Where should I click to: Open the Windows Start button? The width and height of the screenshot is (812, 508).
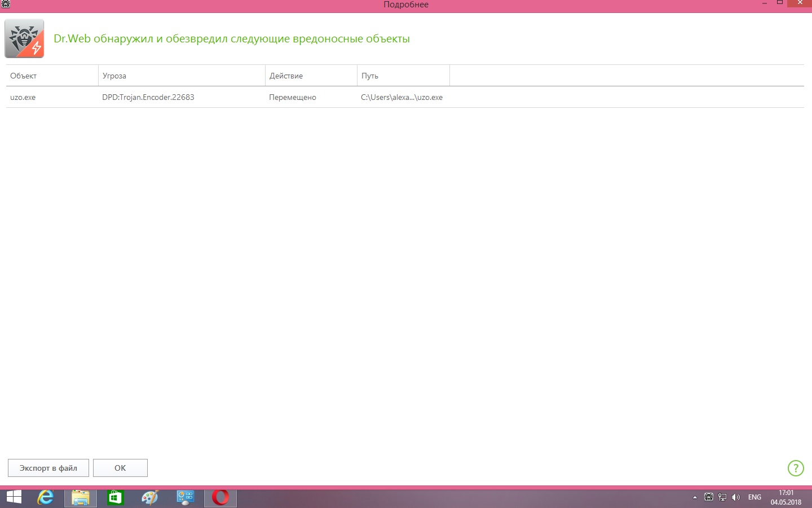[14, 497]
